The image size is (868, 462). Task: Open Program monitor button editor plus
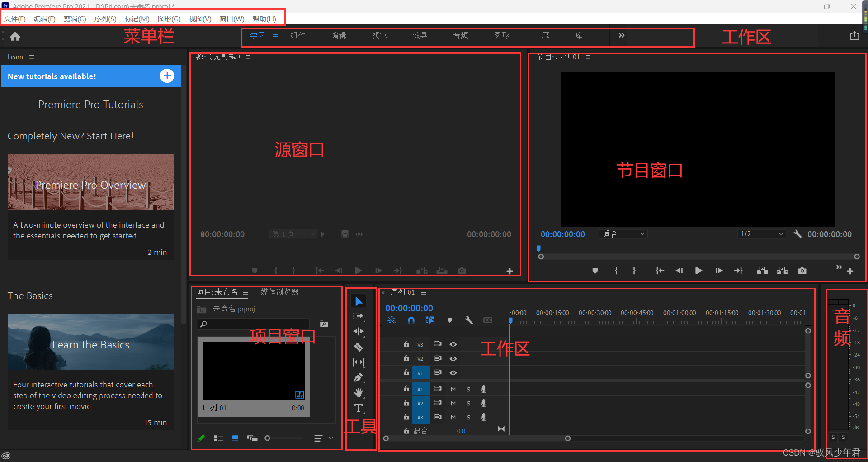pyautogui.click(x=850, y=271)
